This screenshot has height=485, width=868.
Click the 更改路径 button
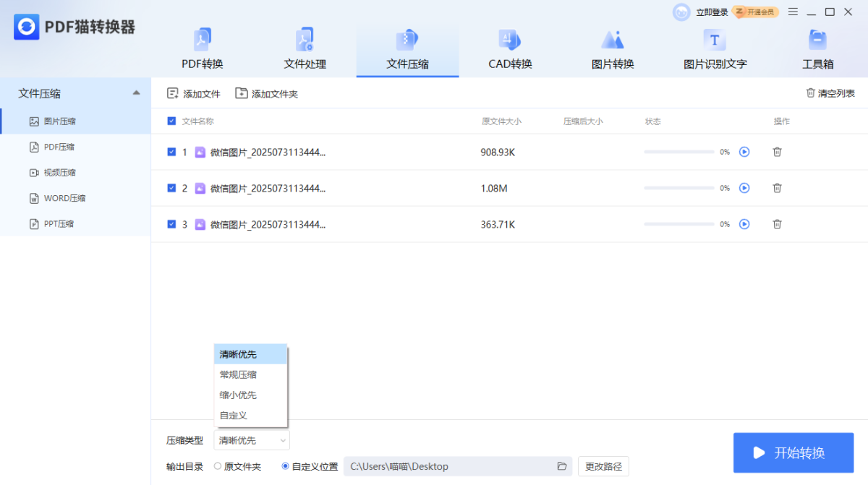tap(603, 466)
